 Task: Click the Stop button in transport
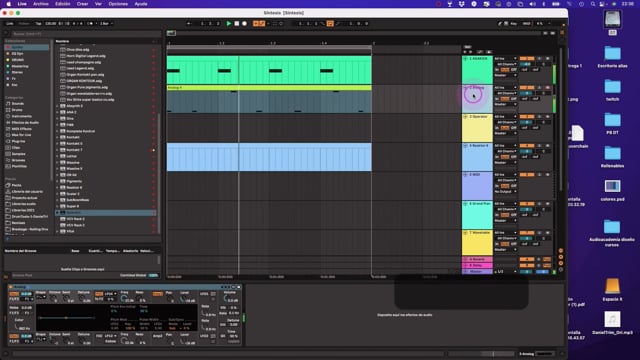point(236,24)
